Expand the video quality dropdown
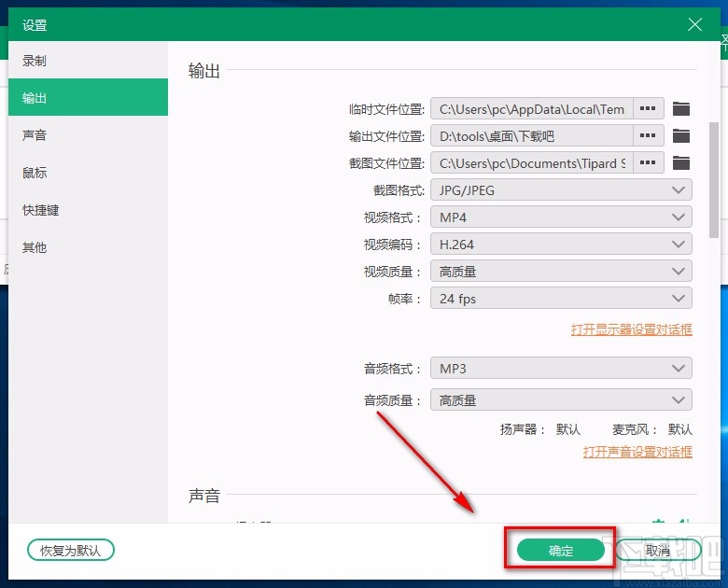Viewport: 728px width, 588px height. [561, 271]
